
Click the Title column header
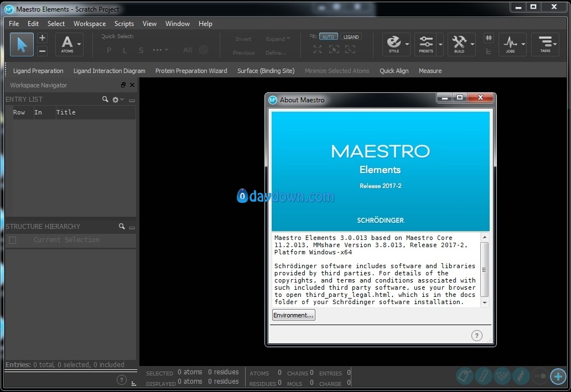[95, 112]
